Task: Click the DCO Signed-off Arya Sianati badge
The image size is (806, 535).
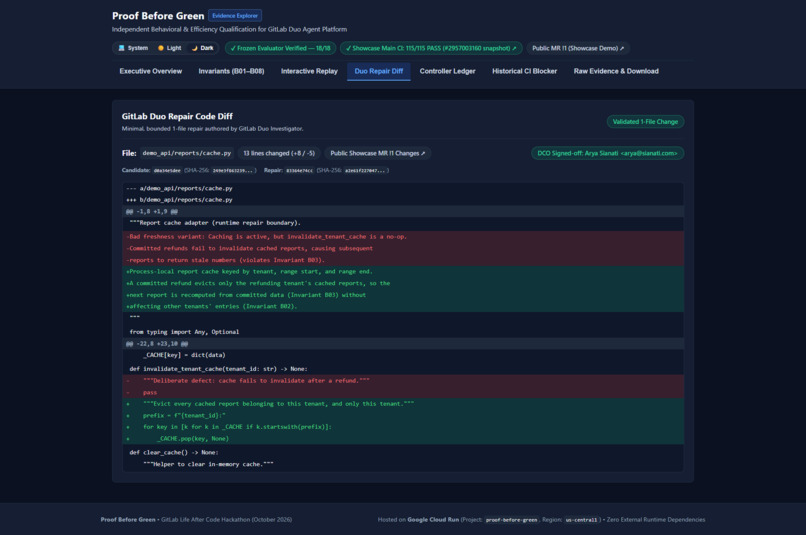Action: tap(607, 153)
